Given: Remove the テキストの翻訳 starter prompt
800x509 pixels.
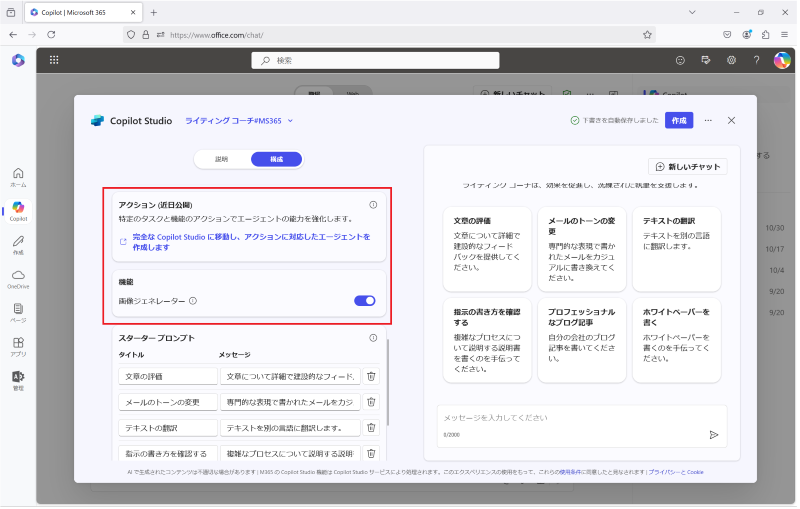Looking at the screenshot, I should click(x=372, y=429).
